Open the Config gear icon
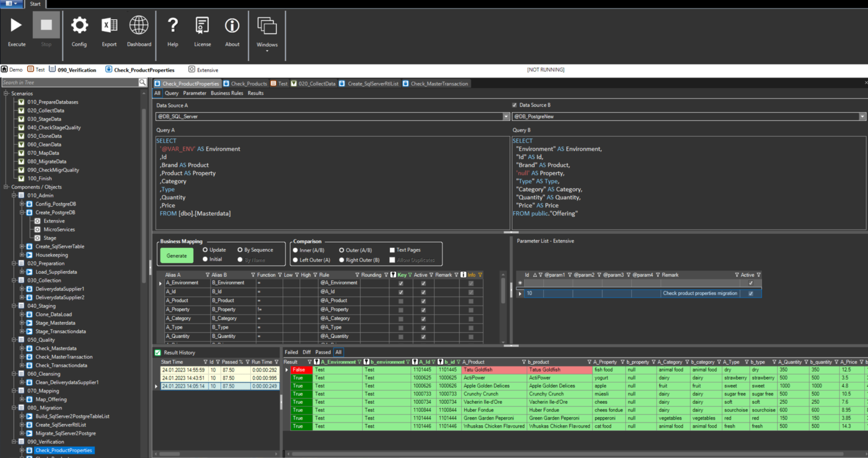Screen dimensions: 868x458 (x=79, y=25)
